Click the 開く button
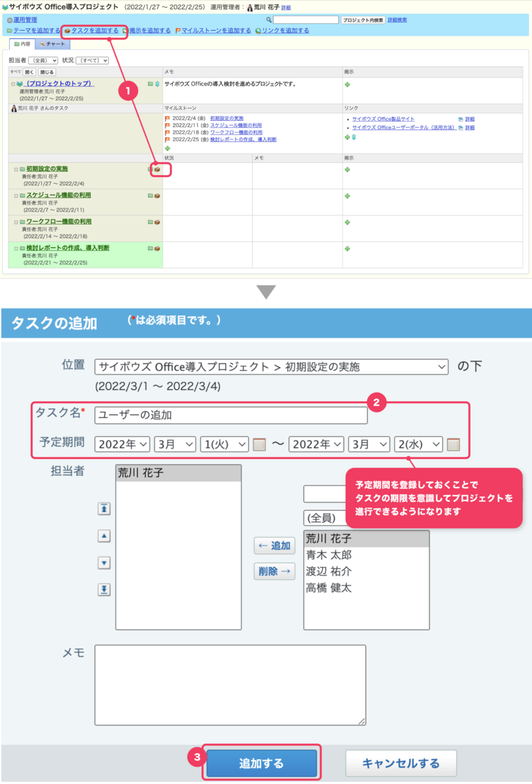 point(29,72)
